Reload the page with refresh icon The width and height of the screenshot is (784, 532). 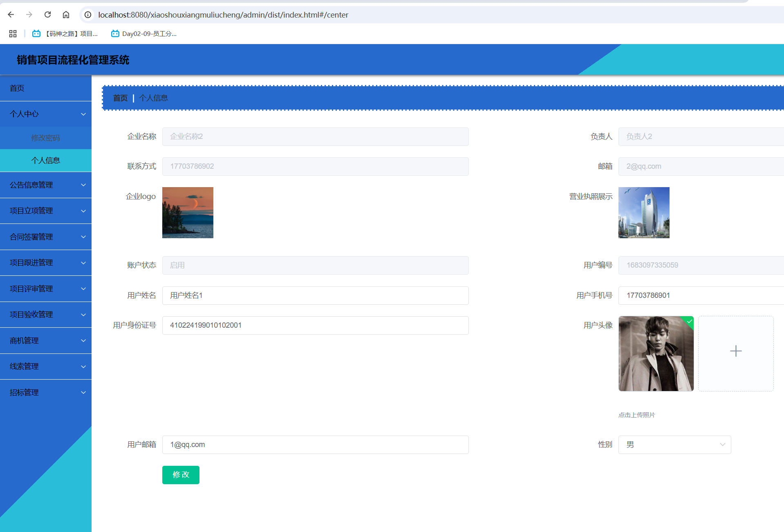(x=47, y=15)
